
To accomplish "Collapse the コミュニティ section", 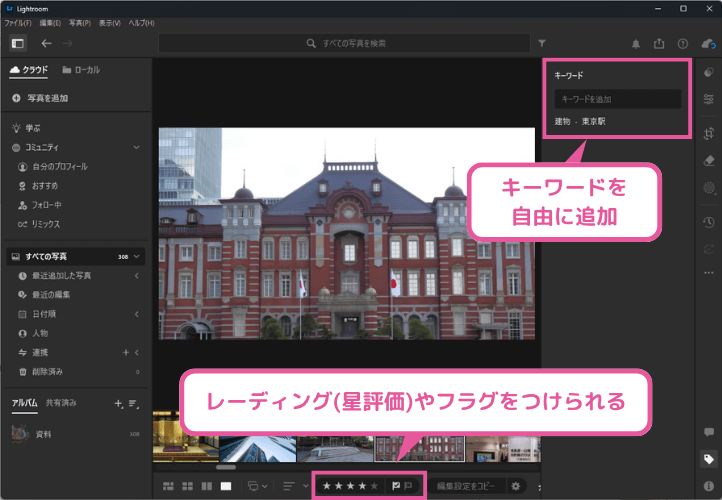I will coord(136,147).
